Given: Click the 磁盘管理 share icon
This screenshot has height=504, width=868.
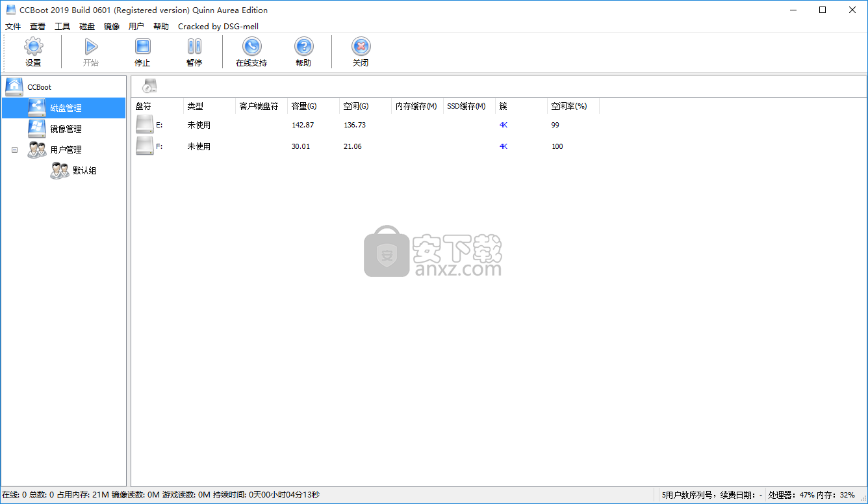Looking at the screenshot, I should [x=37, y=108].
